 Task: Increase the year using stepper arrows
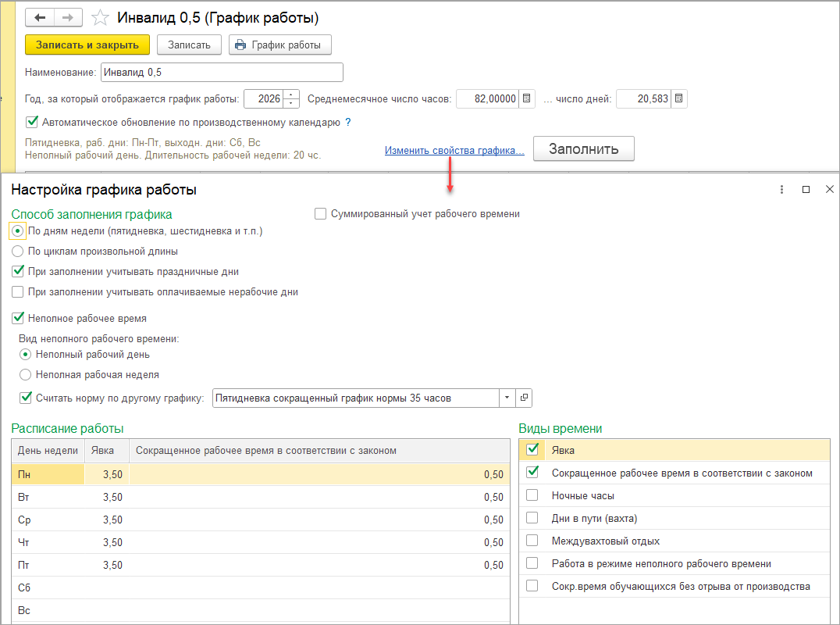[x=292, y=95]
